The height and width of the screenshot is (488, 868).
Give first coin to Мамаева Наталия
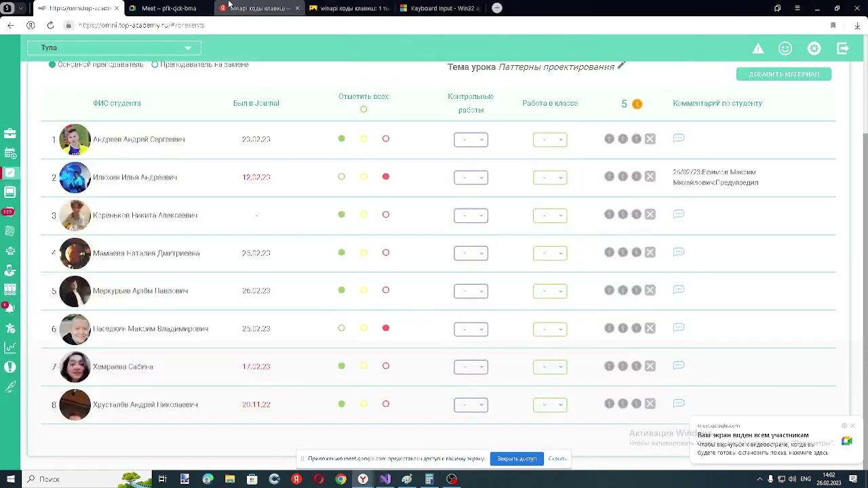(x=609, y=252)
